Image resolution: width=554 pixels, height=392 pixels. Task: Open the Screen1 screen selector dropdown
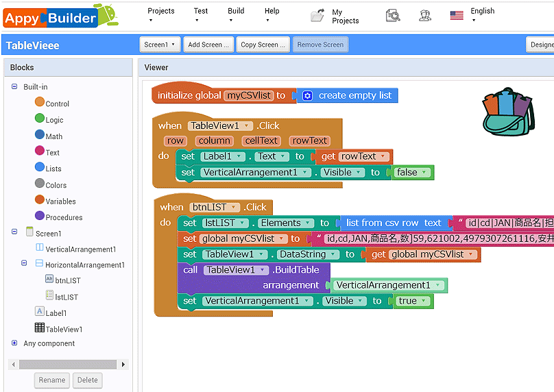click(160, 45)
